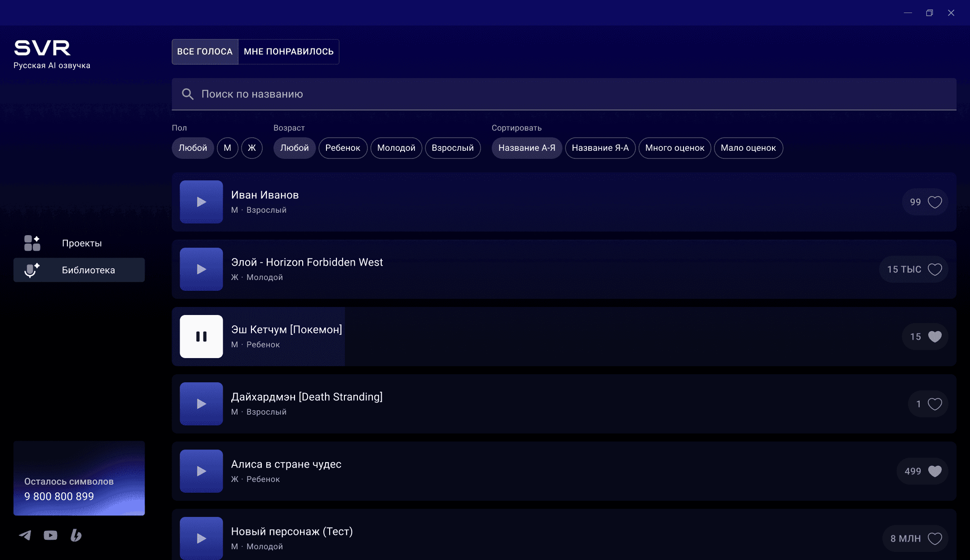Click the Осталось символов balance card
970x560 pixels.
tap(79, 478)
